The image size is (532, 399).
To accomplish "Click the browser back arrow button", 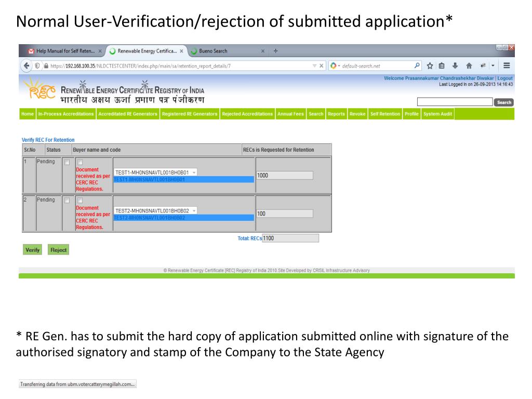I will [26, 65].
